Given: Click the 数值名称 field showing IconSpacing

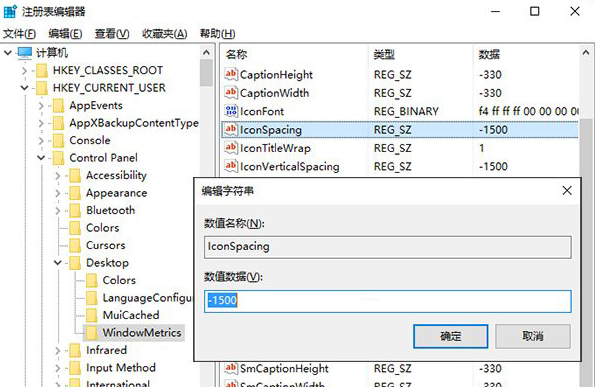Looking at the screenshot, I should pyautogui.click(x=387, y=247).
